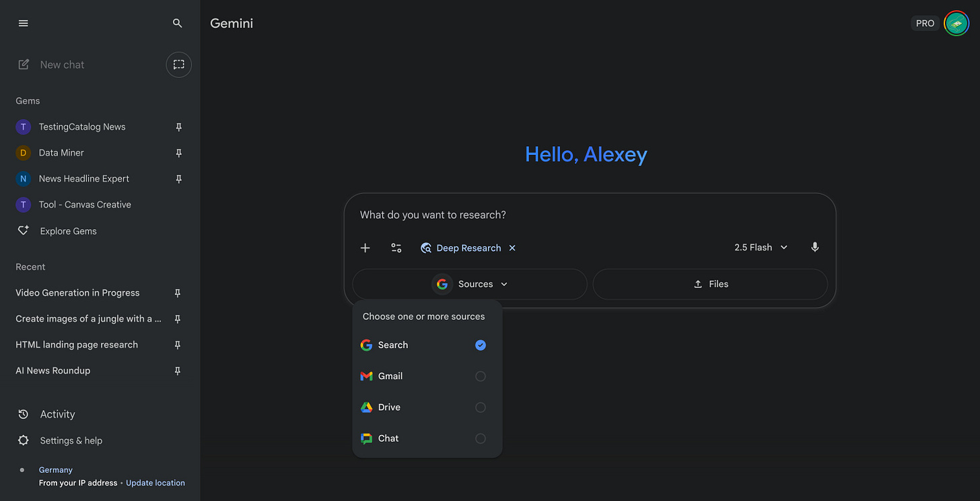Click the Files upload button
The height and width of the screenshot is (501, 980).
pyautogui.click(x=710, y=284)
